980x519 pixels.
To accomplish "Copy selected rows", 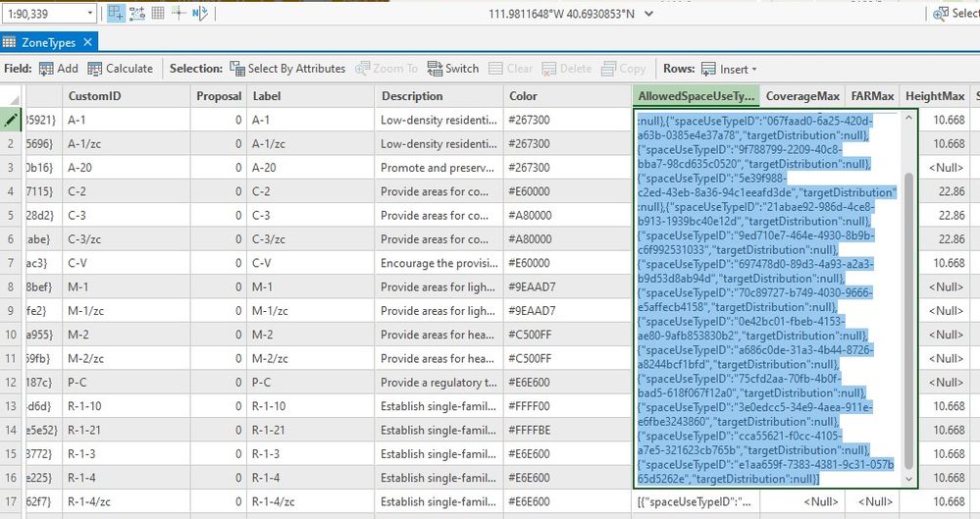I will 623,69.
